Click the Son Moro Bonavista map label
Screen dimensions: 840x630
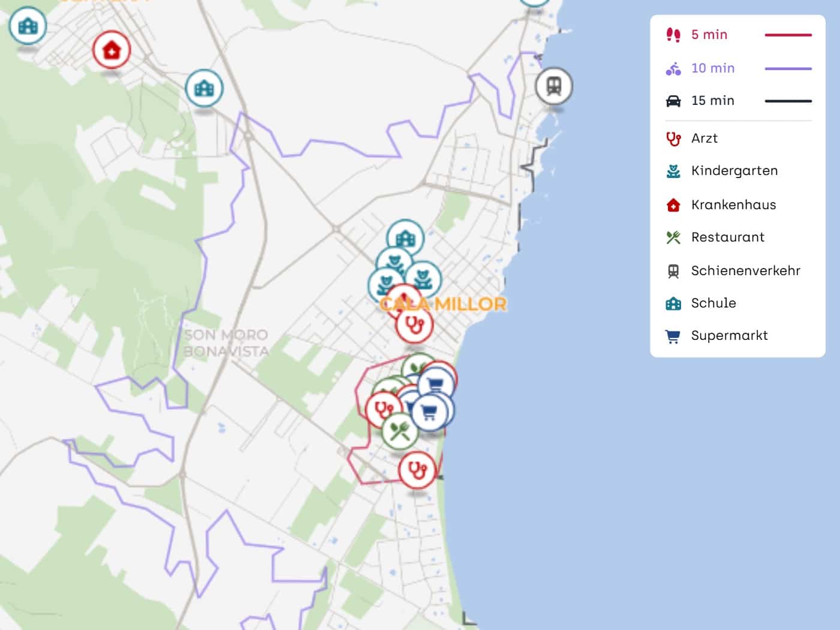tap(226, 343)
